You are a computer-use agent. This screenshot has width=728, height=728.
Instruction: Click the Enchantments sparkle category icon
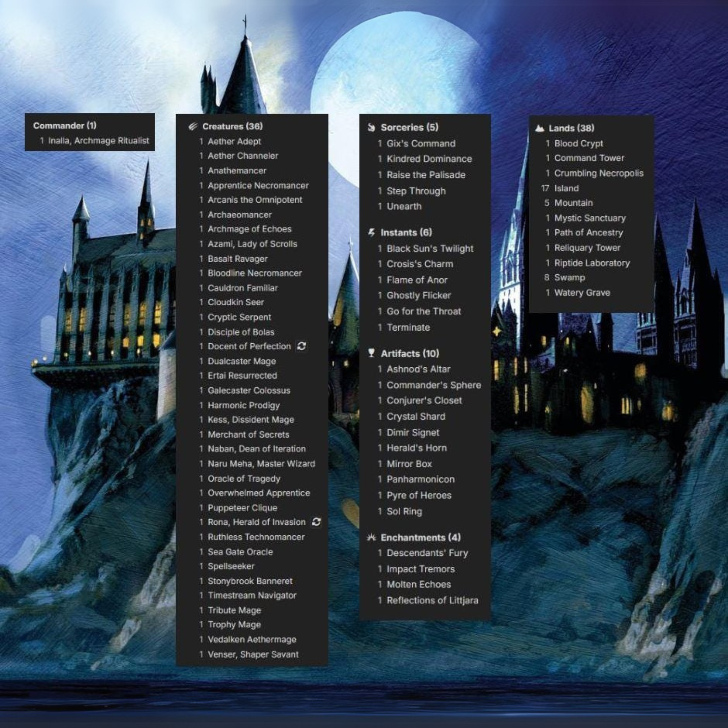click(371, 537)
